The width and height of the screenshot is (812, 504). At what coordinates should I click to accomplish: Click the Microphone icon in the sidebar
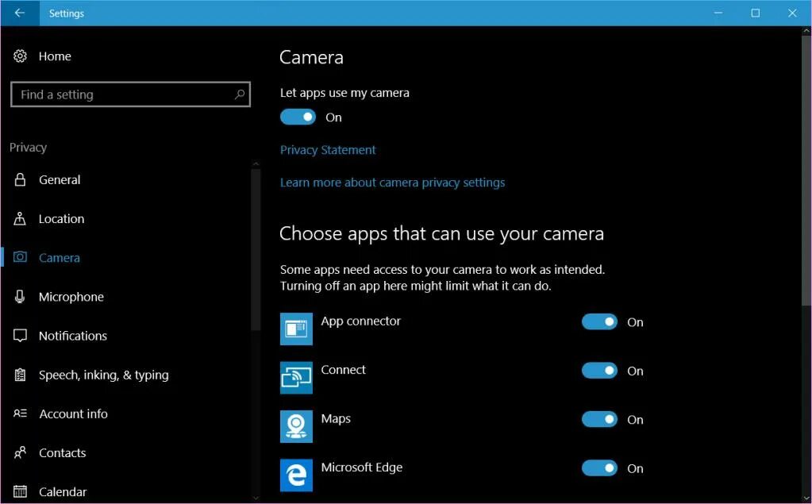[20, 297]
